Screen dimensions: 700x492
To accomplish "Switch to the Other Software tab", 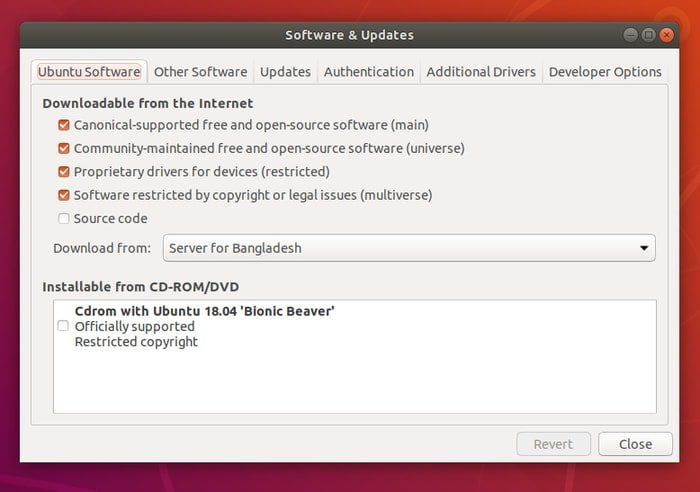I will [x=200, y=72].
